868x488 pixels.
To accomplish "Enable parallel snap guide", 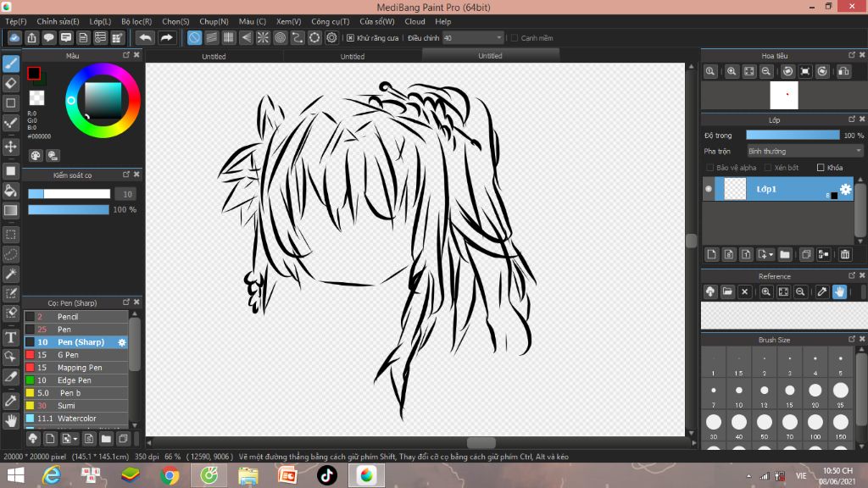I will pos(211,37).
